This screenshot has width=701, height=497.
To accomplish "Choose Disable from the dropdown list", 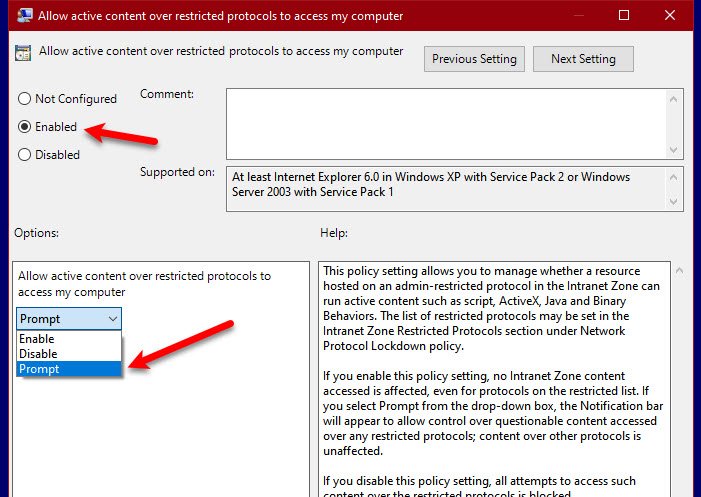I will click(x=69, y=354).
